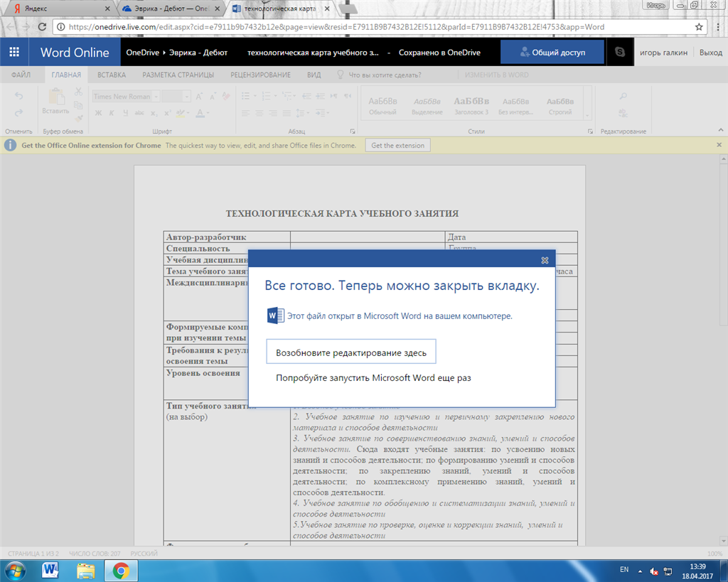Image resolution: width=728 pixels, height=582 pixels.
Task: Increase paragraph indent
Action: pos(321,96)
